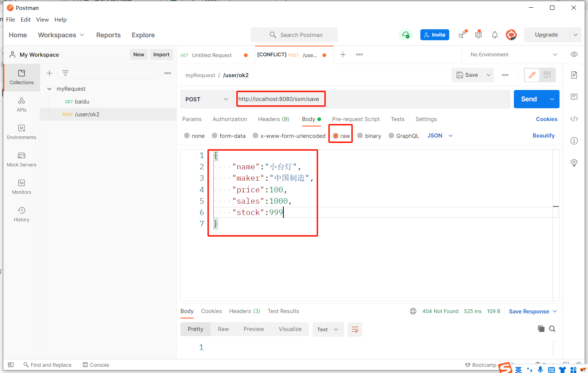Viewport: 588px width, 373px height.
Task: Click the network globe icon in the response
Action: [x=413, y=311]
